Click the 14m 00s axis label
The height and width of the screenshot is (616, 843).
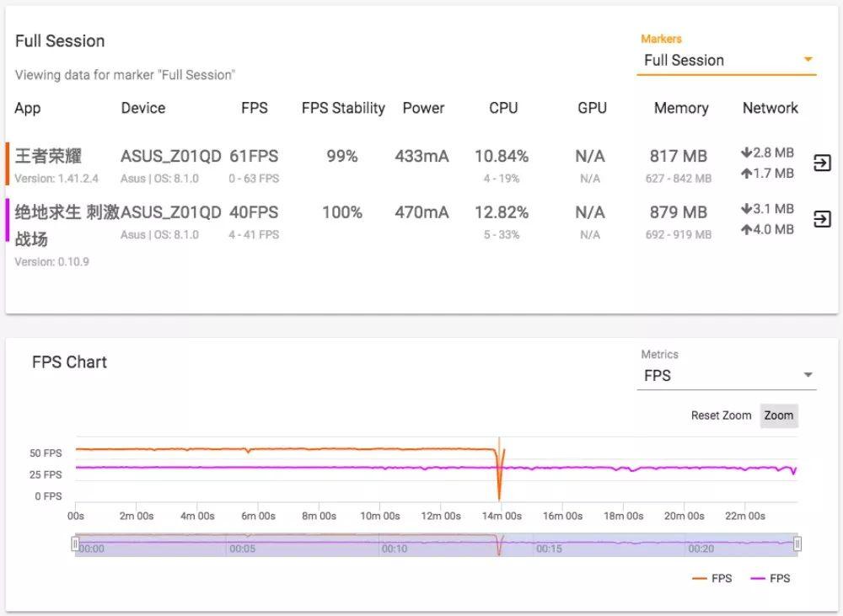(502, 516)
